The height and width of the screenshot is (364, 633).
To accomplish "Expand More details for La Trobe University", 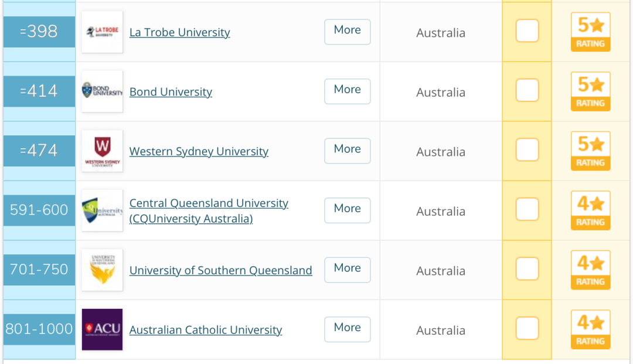I will pyautogui.click(x=347, y=32).
